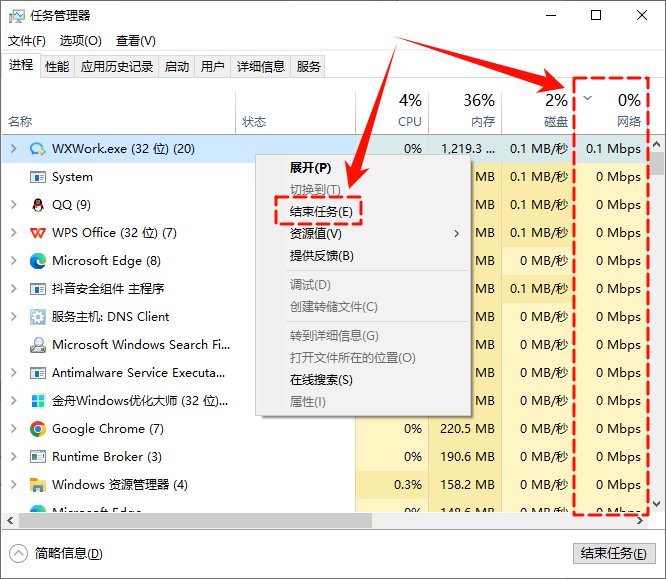This screenshot has width=666, height=579.
Task: Expand the Antimalware Service Executable row
Action: tap(14, 373)
